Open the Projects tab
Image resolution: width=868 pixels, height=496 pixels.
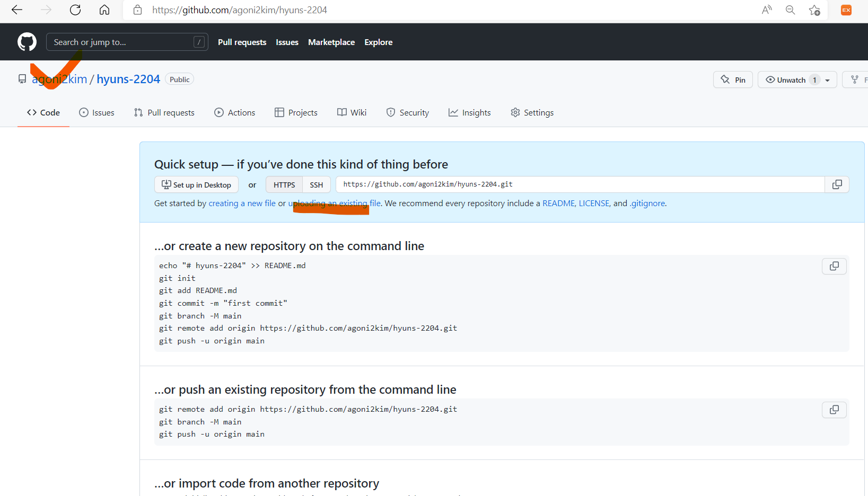click(x=296, y=112)
